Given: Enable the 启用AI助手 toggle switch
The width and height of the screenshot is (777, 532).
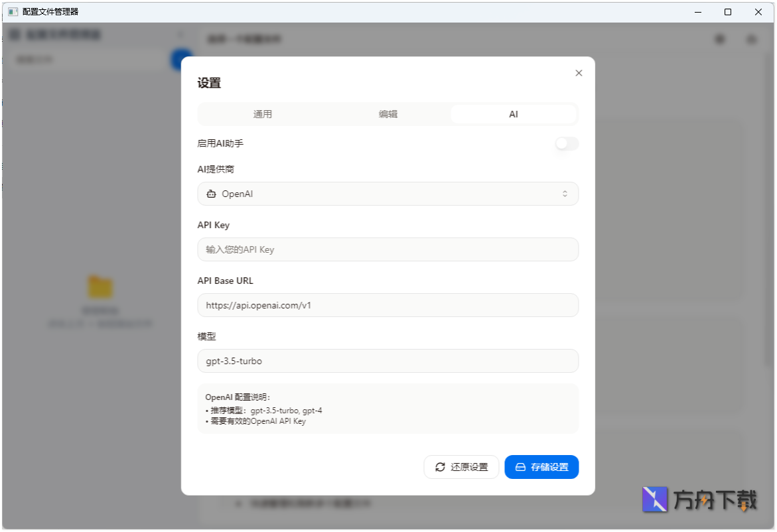Looking at the screenshot, I should click(x=566, y=144).
